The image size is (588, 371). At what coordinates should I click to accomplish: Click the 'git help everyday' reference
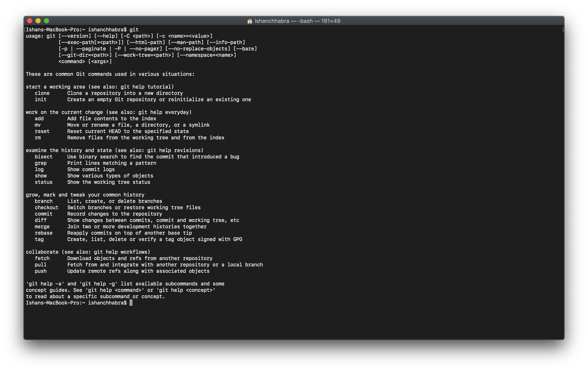point(163,112)
